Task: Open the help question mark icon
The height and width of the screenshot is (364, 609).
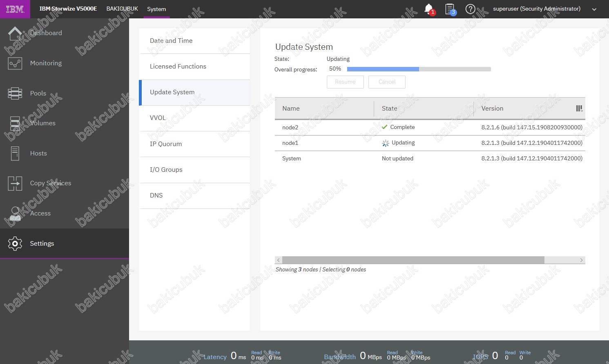Action: [x=471, y=9]
